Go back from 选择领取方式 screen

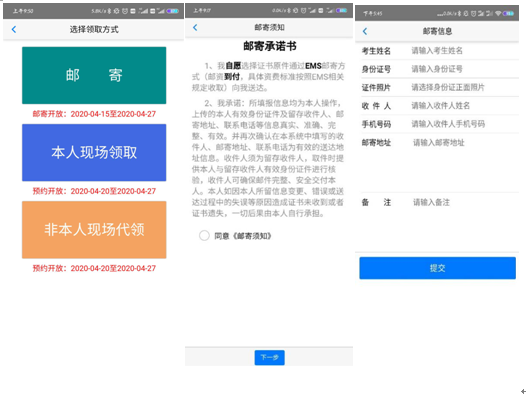click(x=14, y=30)
